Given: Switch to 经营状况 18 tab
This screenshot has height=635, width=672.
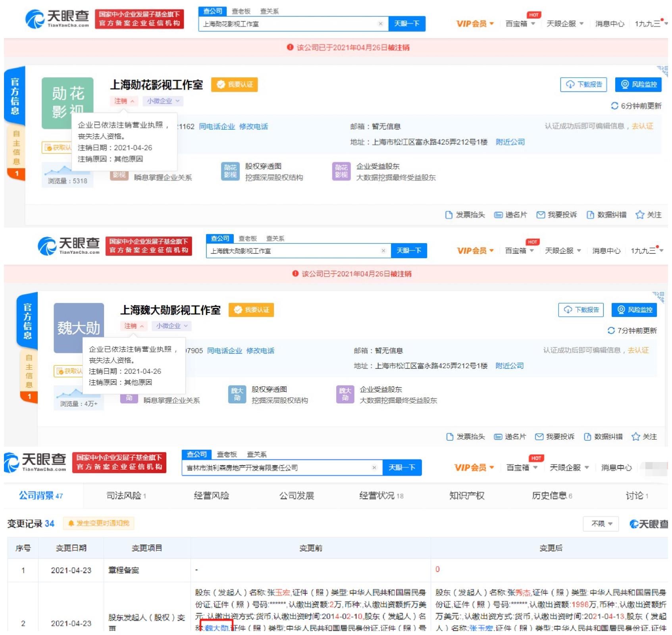Looking at the screenshot, I should coord(381,496).
